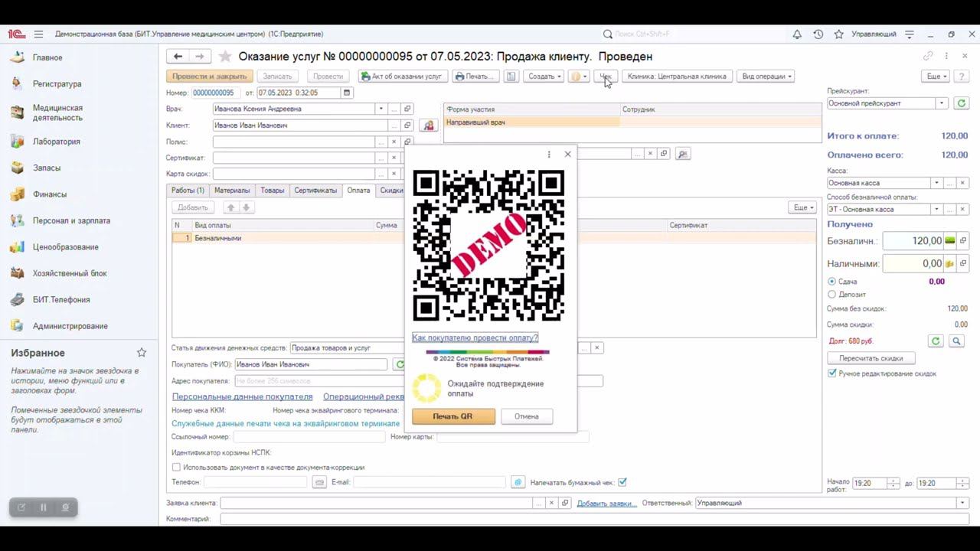Open БИТ.Телефония section in sidebar
This screenshot has width=980, height=551.
click(61, 300)
